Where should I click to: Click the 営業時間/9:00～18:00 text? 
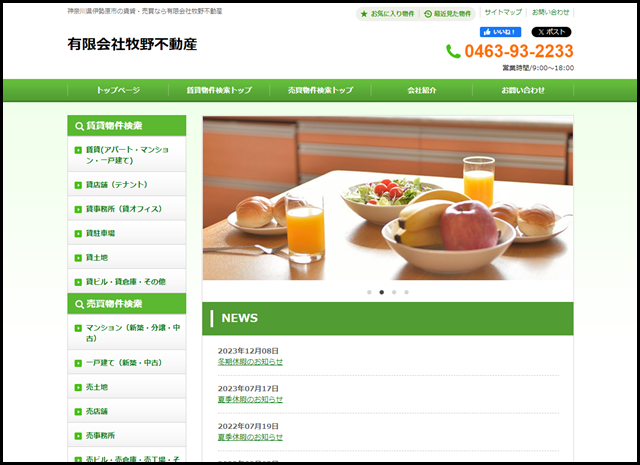click(538, 68)
